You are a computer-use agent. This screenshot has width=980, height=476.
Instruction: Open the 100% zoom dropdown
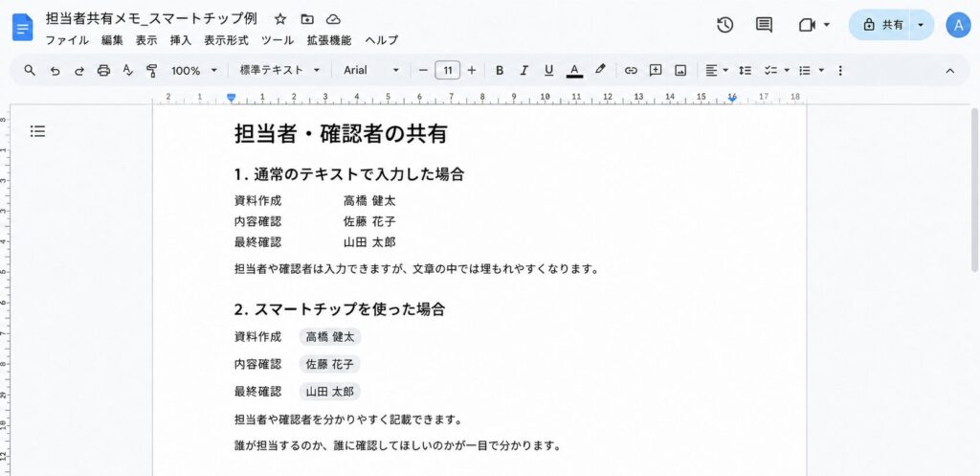pos(194,71)
